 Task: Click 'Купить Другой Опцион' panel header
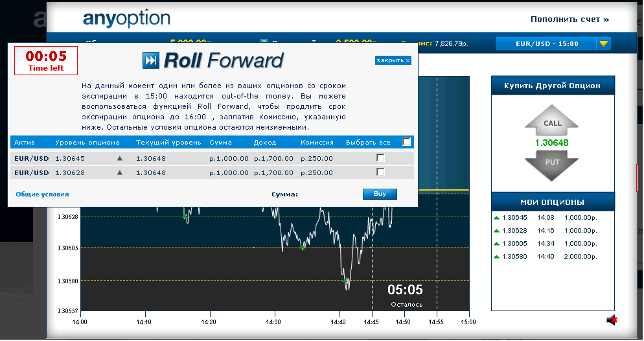point(553,86)
